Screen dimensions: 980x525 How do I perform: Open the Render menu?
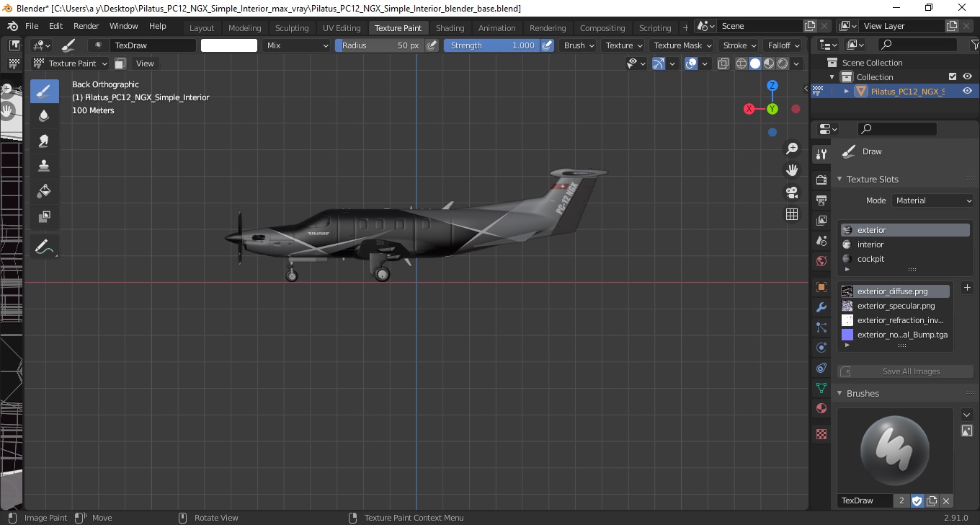[x=86, y=26]
